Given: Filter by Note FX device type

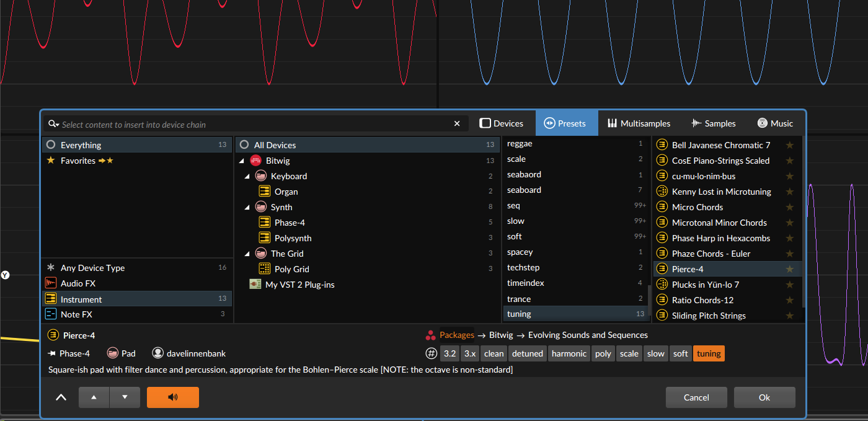Looking at the screenshot, I should pos(137,314).
